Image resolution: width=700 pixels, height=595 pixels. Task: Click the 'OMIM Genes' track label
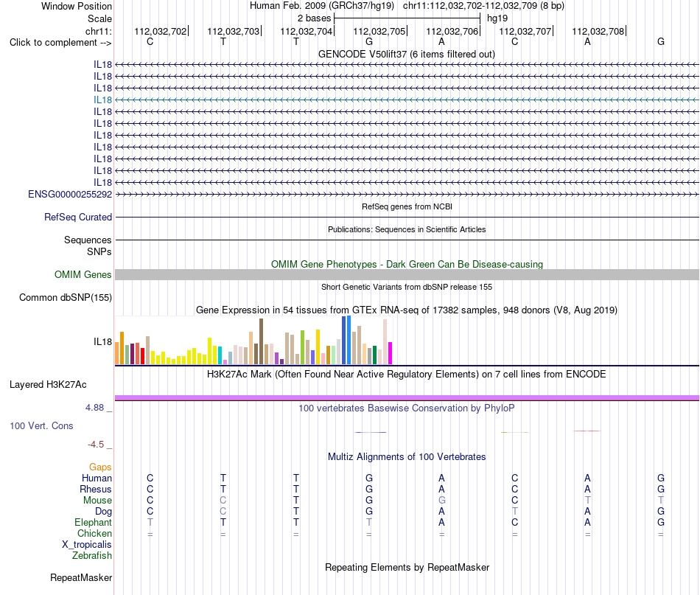(83, 275)
